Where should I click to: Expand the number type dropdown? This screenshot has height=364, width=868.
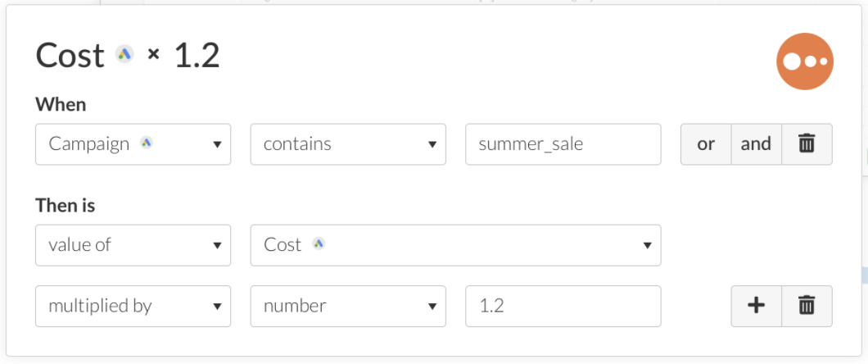point(347,306)
